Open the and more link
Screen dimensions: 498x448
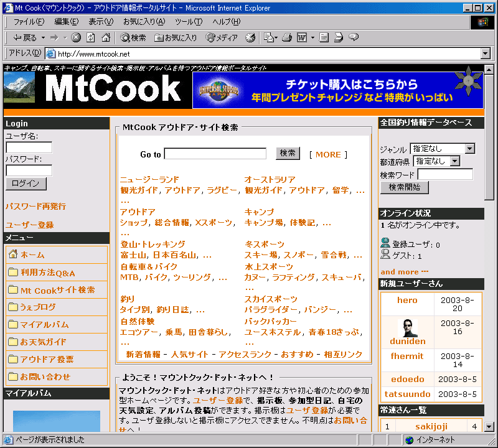(404, 272)
